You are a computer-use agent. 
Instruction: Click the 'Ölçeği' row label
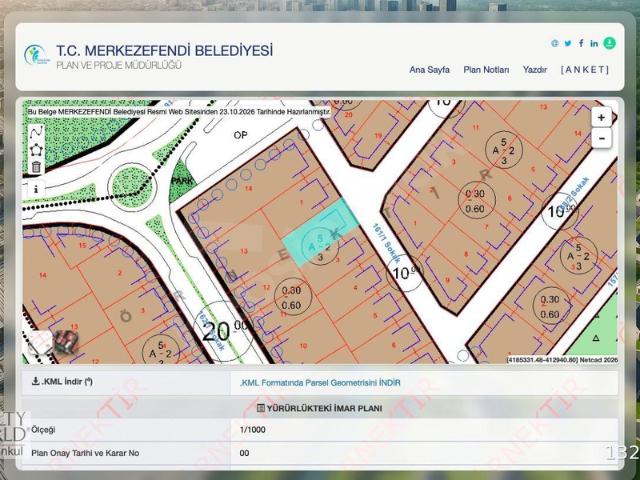pyautogui.click(x=43, y=430)
